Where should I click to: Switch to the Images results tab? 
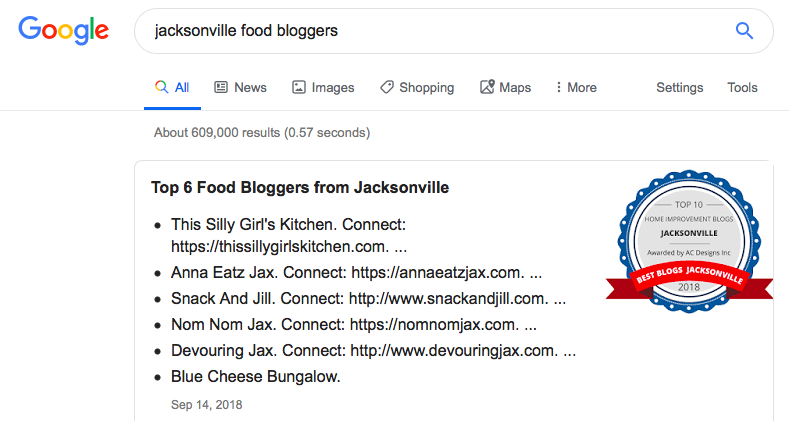323,88
